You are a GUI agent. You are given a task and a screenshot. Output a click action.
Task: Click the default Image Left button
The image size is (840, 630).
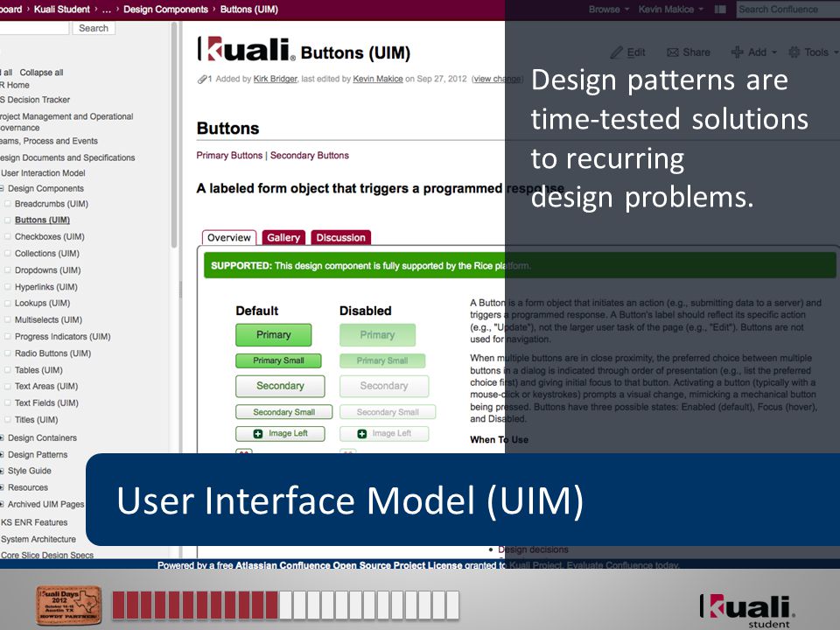pos(280,433)
